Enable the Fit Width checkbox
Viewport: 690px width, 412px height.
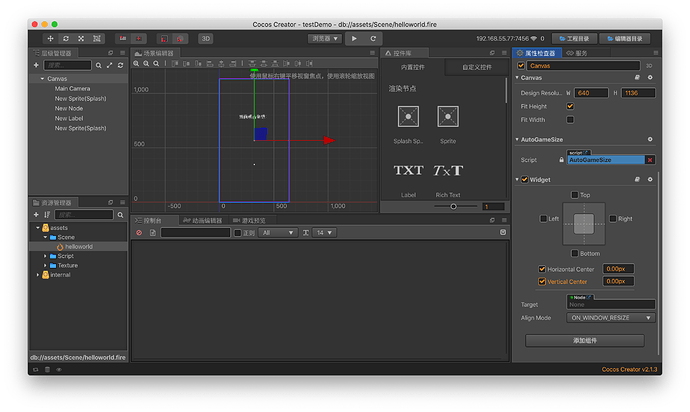tap(570, 119)
